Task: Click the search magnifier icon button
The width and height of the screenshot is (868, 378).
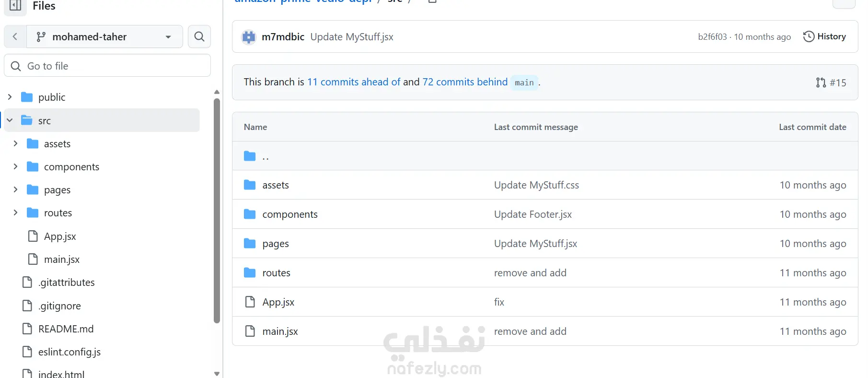Action: click(x=199, y=36)
